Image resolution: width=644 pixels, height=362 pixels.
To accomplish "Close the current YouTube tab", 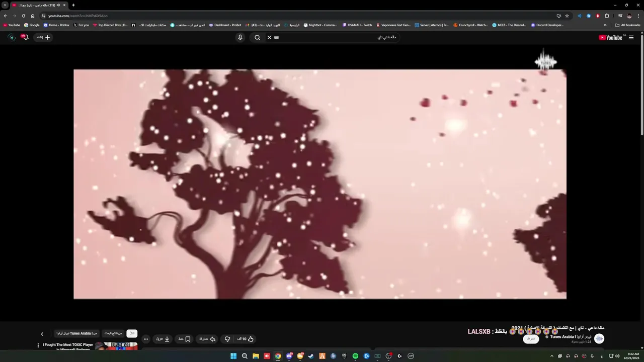I will (x=64, y=5).
